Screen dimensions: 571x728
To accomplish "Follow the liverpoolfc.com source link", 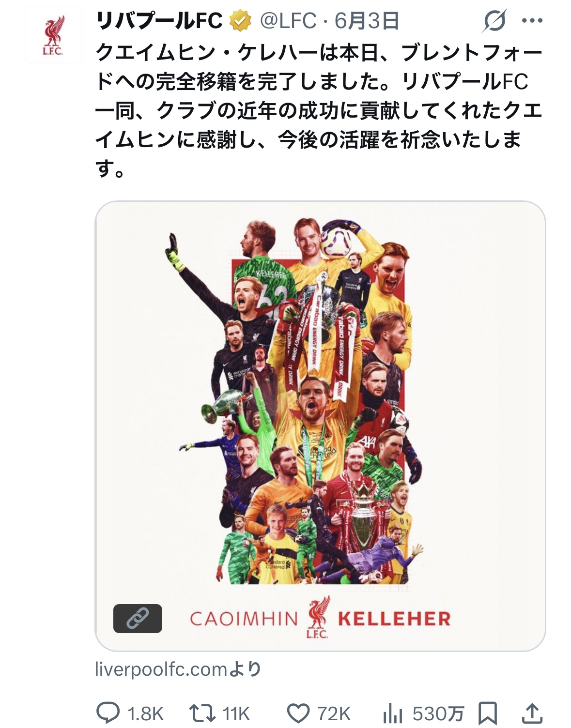I will point(178,669).
